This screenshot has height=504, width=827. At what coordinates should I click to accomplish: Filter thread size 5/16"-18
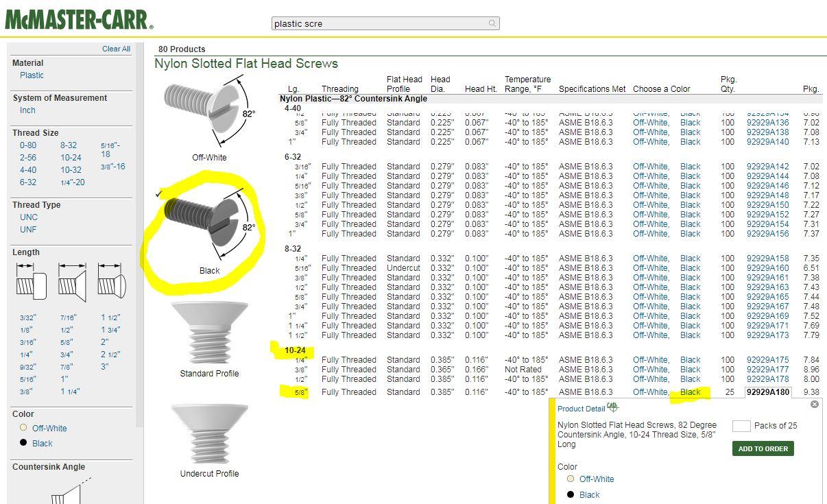(110, 149)
